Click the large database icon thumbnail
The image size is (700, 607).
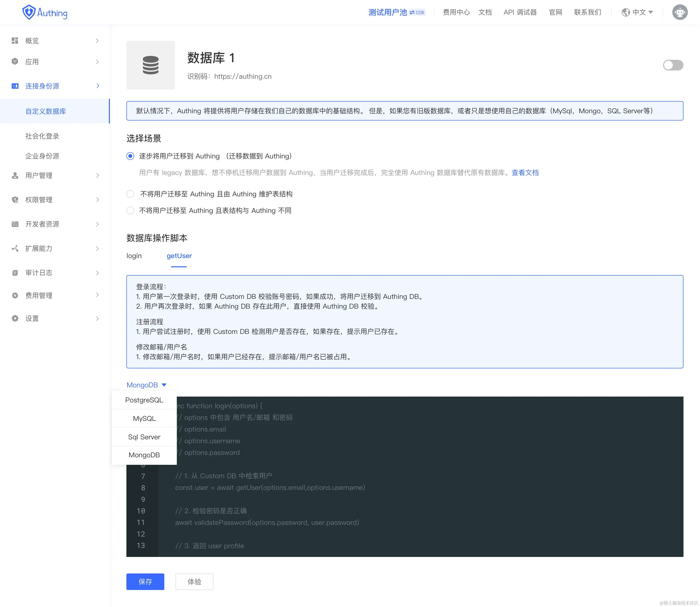tap(150, 65)
